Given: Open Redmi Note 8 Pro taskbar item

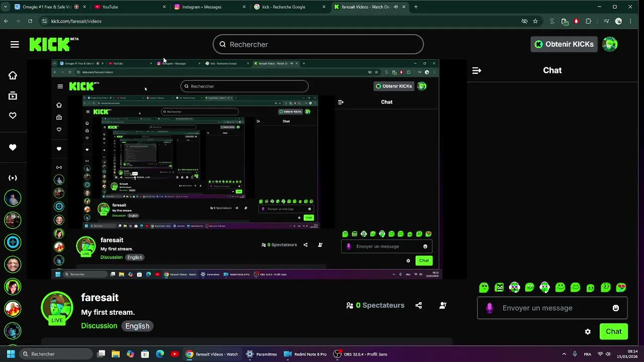Looking at the screenshot, I should [305, 354].
